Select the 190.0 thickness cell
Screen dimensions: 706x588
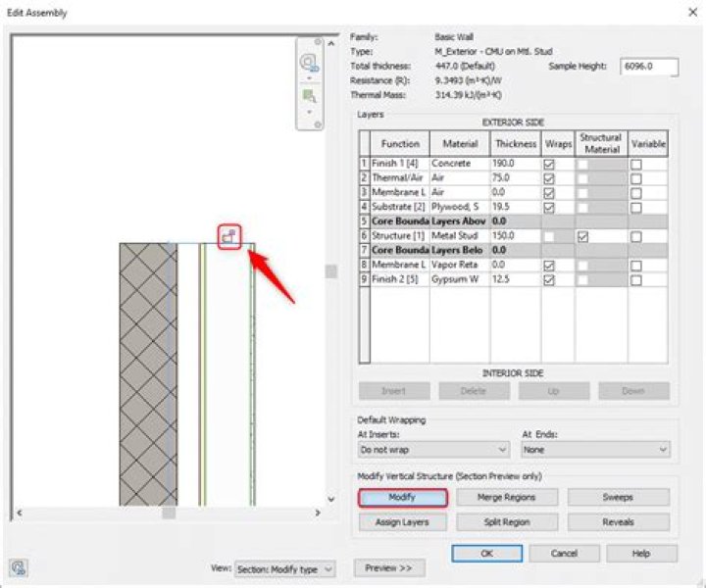pyautogui.click(x=516, y=164)
